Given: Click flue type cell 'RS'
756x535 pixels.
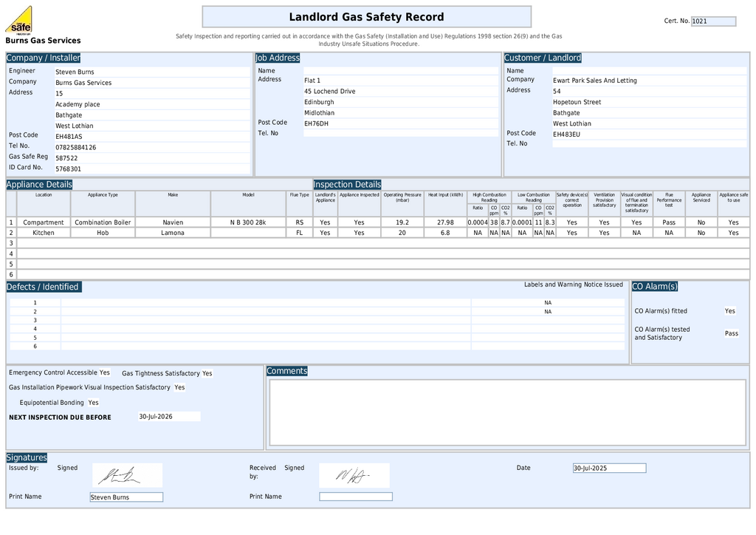Looking at the screenshot, I should [x=300, y=222].
